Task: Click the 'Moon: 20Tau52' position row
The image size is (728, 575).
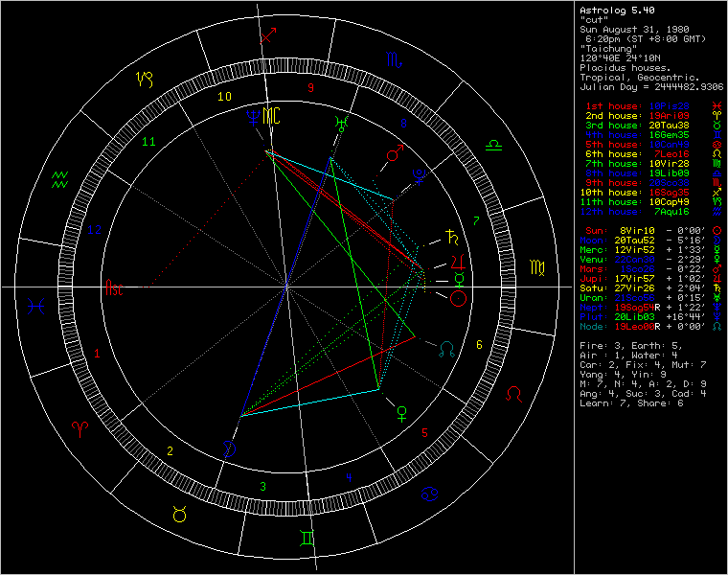Action: pyautogui.click(x=650, y=241)
